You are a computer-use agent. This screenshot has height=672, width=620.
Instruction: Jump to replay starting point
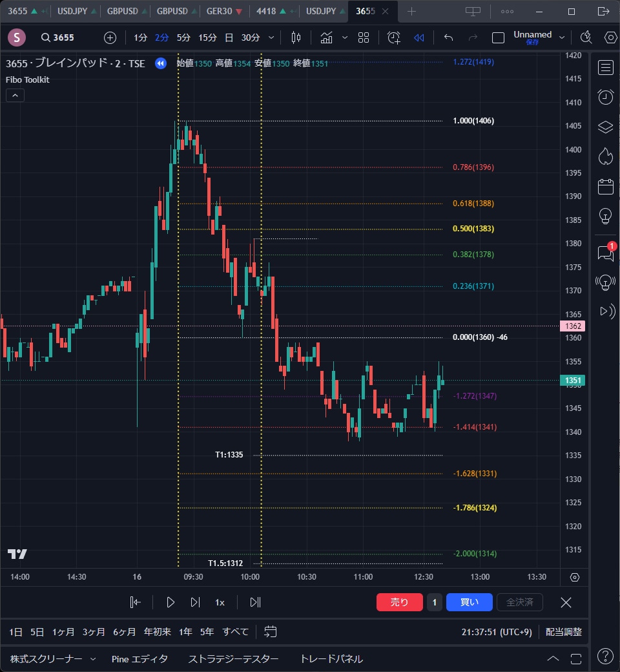click(136, 602)
